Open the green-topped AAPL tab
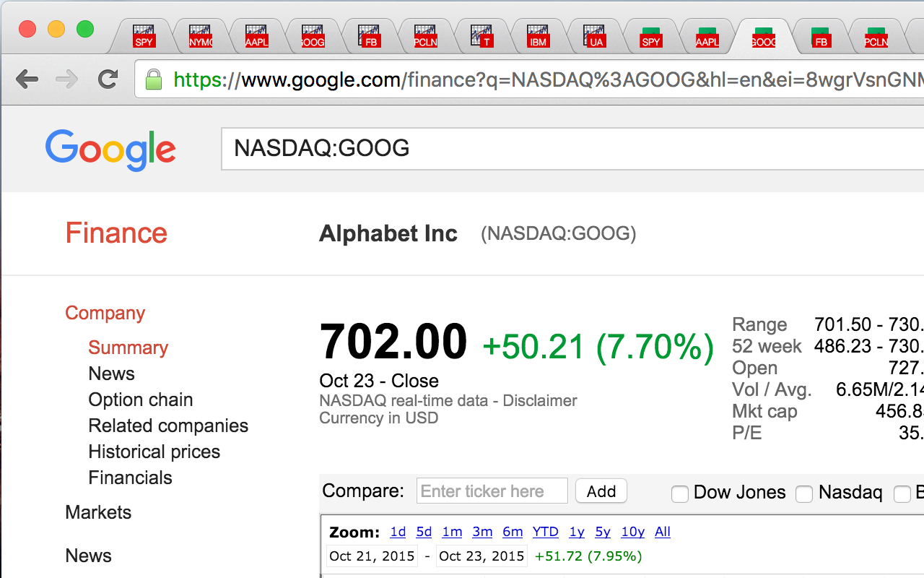The height and width of the screenshot is (578, 924). (x=707, y=38)
